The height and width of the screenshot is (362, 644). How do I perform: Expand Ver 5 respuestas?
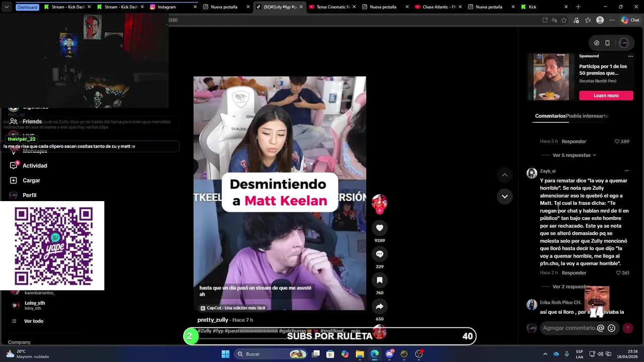(x=574, y=155)
